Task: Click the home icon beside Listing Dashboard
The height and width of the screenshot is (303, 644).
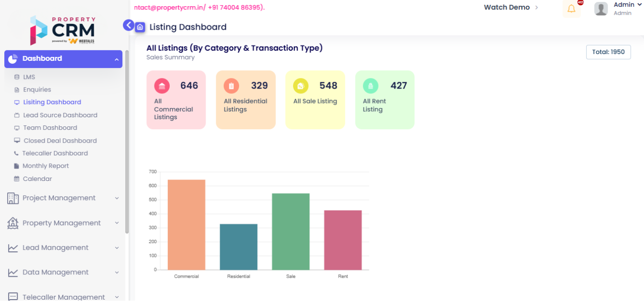Action: tap(140, 27)
